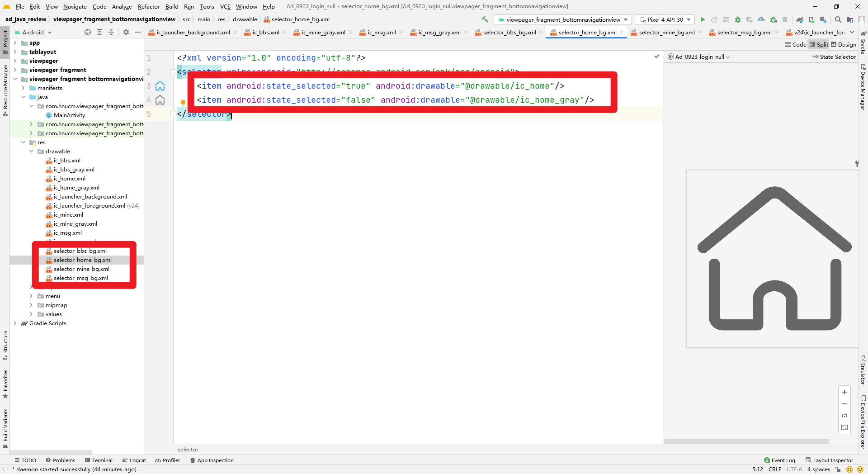Open the Project Structure icon

(x=850, y=19)
